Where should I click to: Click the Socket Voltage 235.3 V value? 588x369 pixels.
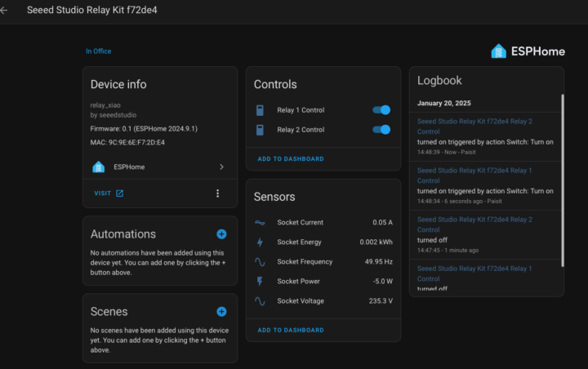[x=381, y=300]
